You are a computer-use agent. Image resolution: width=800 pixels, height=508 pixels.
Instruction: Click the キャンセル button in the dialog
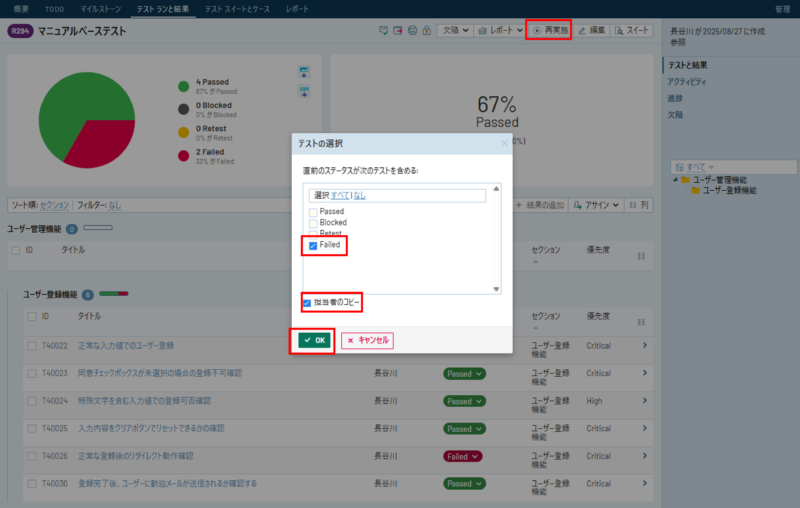(367, 340)
